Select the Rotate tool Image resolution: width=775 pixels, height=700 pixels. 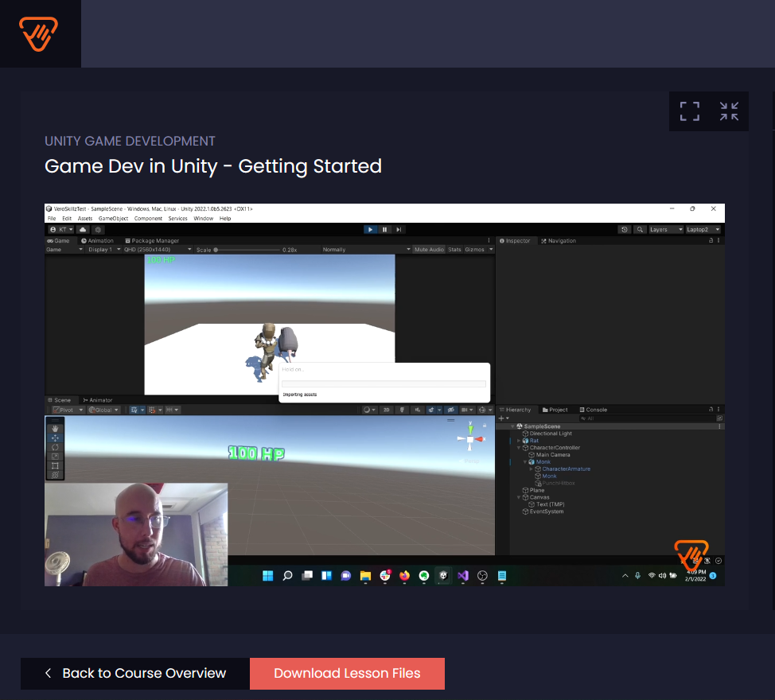coord(55,448)
